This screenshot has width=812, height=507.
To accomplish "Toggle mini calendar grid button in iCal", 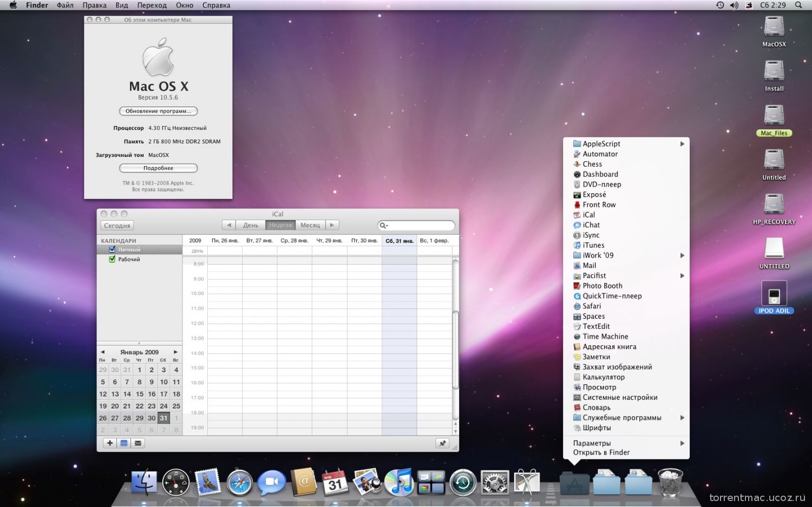I will pyautogui.click(x=124, y=443).
